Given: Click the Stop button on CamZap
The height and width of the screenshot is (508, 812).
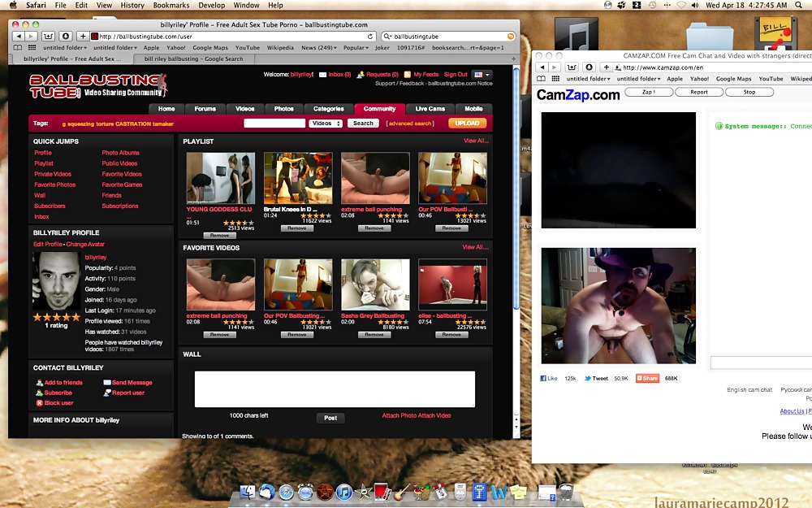Looking at the screenshot, I should (x=749, y=92).
